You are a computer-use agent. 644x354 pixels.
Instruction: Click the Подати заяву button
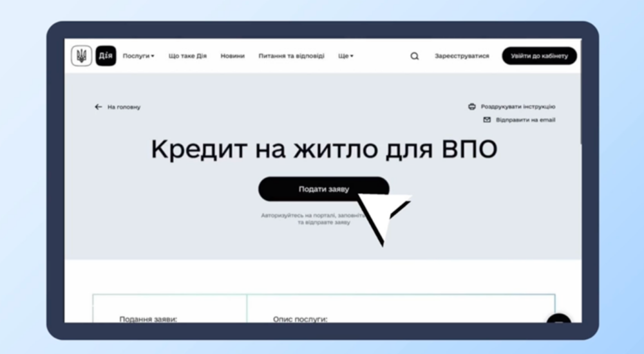tap(324, 189)
